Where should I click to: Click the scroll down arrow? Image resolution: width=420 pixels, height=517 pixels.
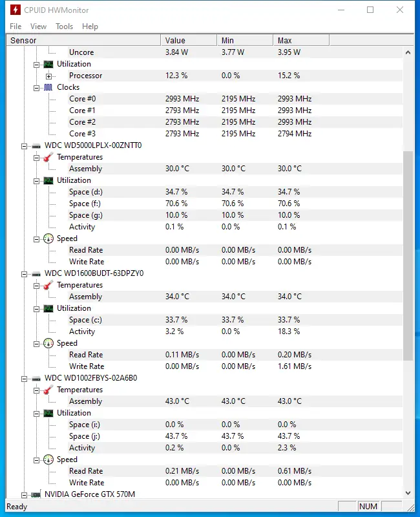pyautogui.click(x=408, y=494)
